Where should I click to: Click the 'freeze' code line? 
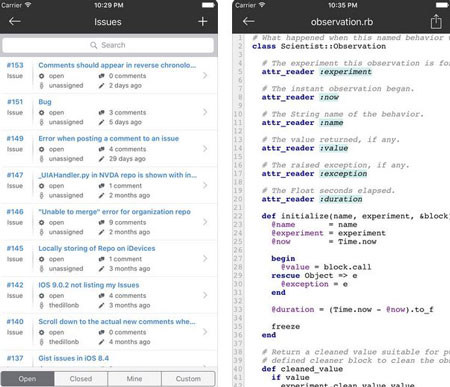[x=286, y=327]
